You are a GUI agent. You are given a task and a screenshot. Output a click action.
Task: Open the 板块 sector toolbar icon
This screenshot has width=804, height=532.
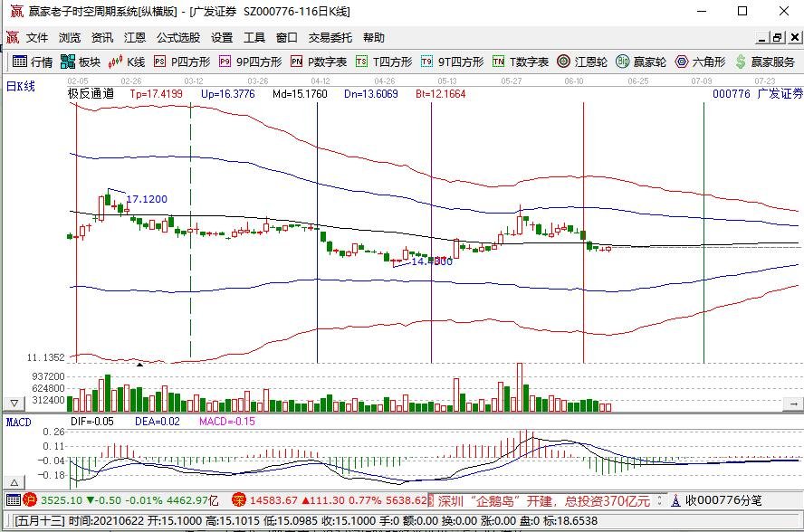[x=81, y=62]
